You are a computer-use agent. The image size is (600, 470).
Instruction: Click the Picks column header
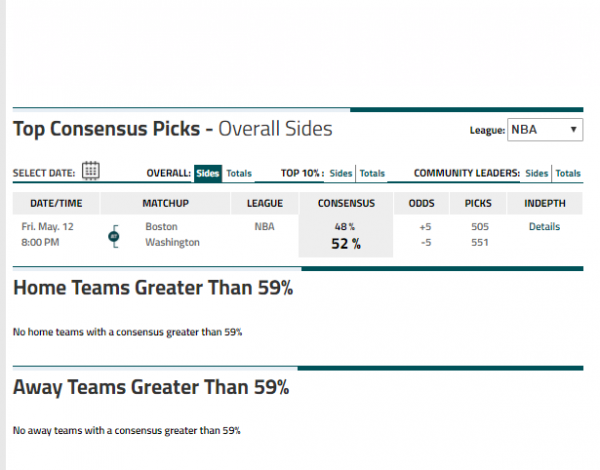[478, 203]
